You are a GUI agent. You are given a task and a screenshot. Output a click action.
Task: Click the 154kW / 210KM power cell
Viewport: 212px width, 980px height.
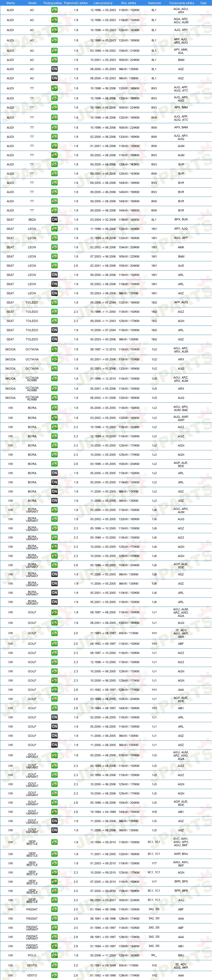point(129,51)
